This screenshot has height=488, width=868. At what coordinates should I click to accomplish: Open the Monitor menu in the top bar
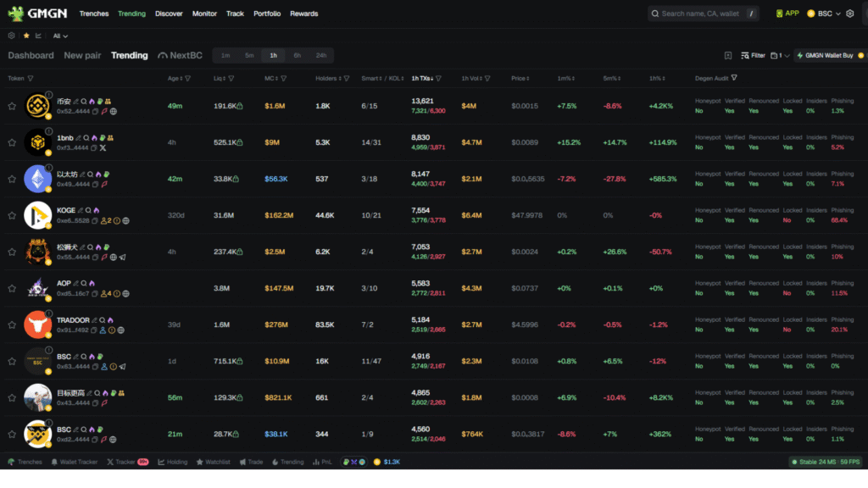click(204, 14)
